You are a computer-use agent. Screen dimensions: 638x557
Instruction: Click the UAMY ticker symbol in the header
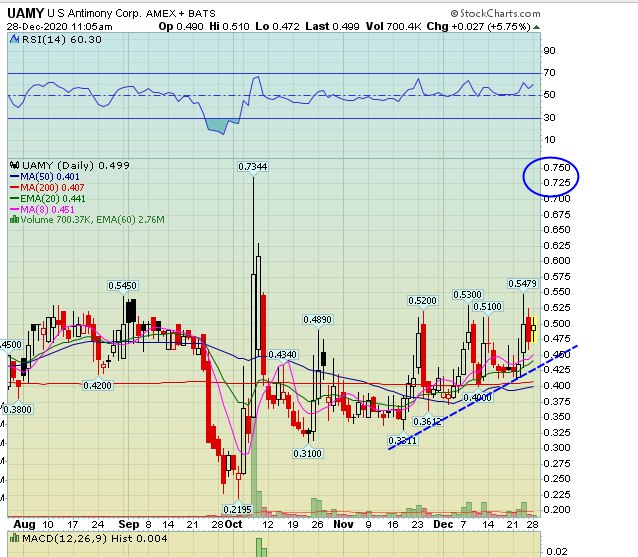25,13
